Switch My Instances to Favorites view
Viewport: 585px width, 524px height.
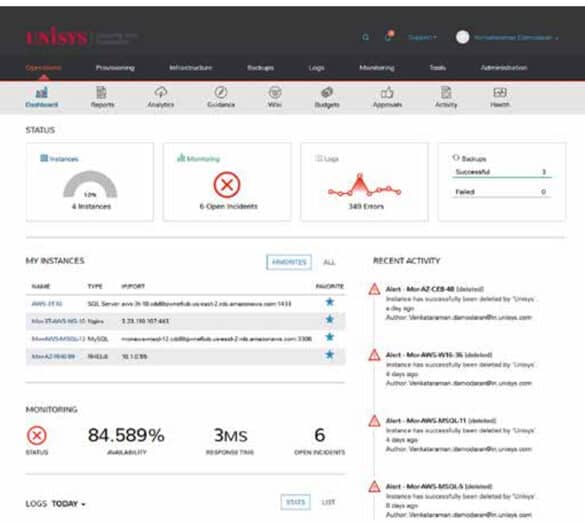click(289, 262)
